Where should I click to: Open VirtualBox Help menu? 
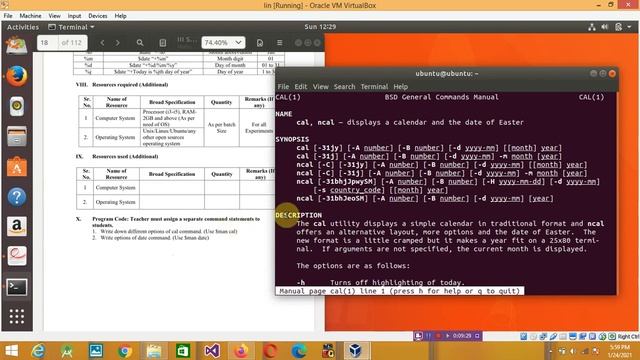point(120,16)
